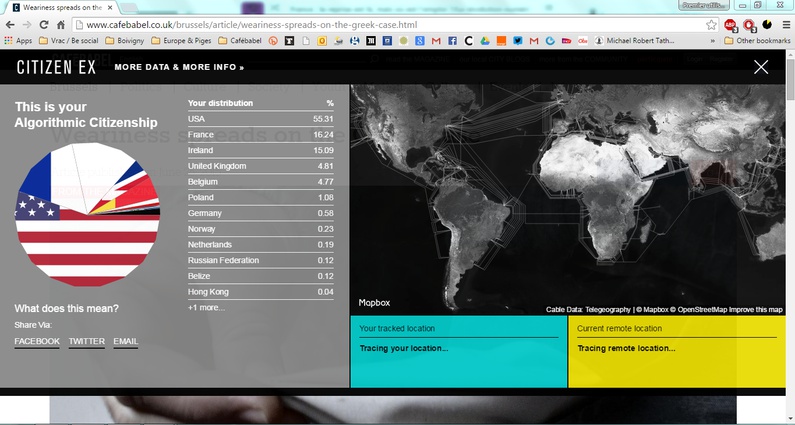Select the France 16.24 row
The height and width of the screenshot is (425, 795).
pyautogui.click(x=261, y=135)
